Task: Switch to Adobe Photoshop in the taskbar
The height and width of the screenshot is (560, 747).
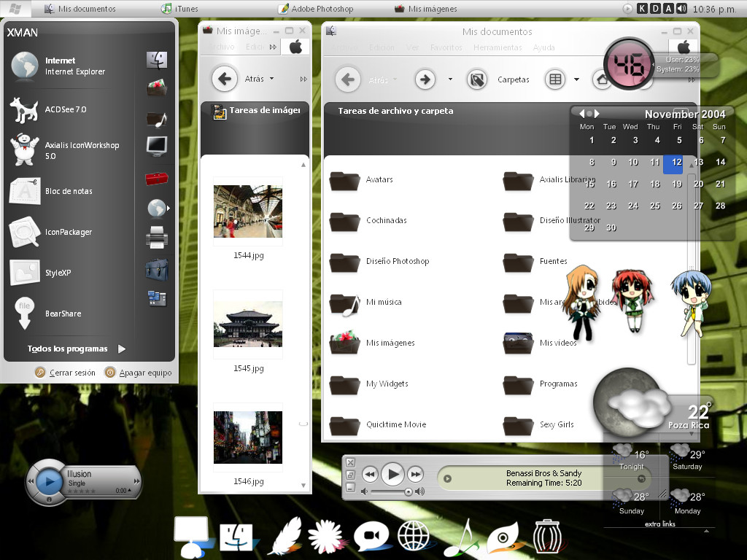Action: [x=316, y=9]
